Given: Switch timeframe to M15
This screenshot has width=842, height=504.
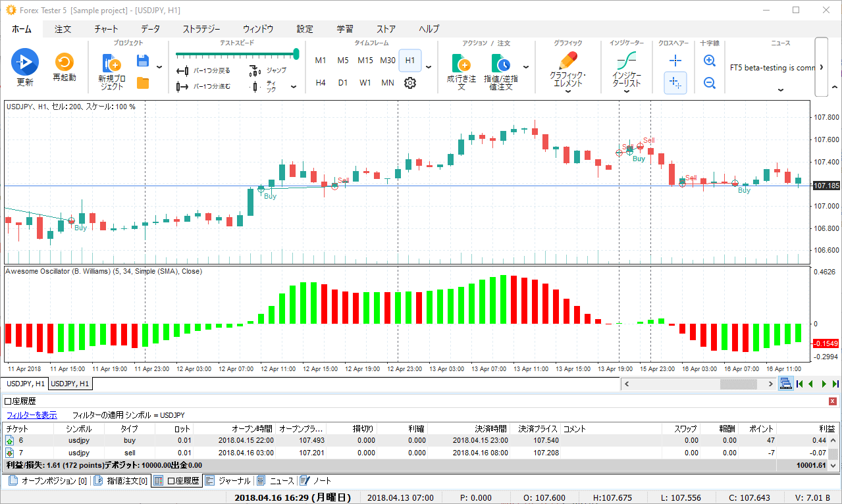Looking at the screenshot, I should (x=365, y=61).
